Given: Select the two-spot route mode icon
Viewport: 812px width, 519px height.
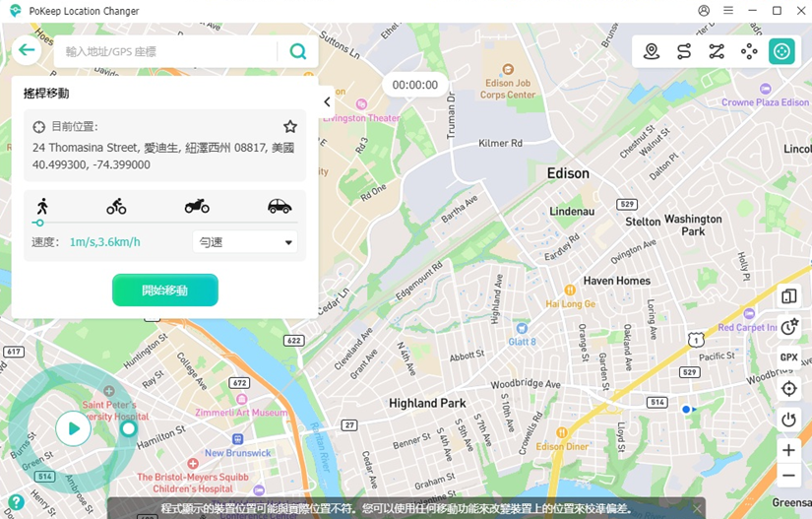Looking at the screenshot, I should tap(684, 52).
